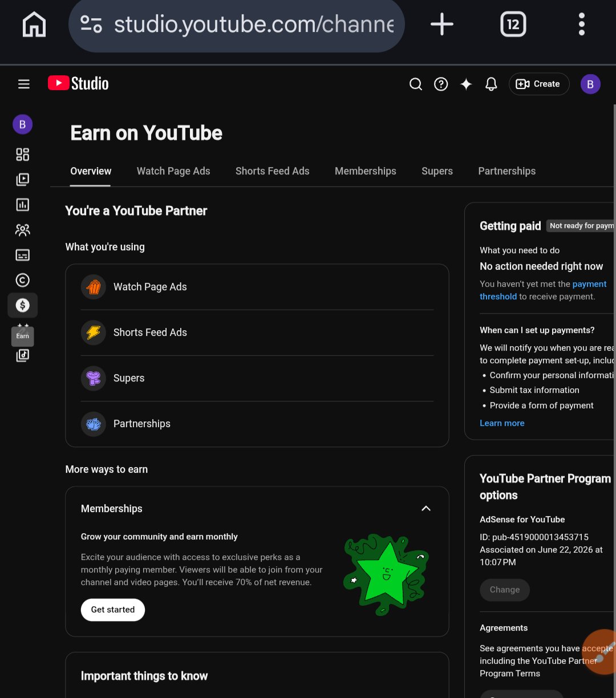The height and width of the screenshot is (698, 616).
Task: Click the Agreements heading
Action: pyautogui.click(x=504, y=628)
